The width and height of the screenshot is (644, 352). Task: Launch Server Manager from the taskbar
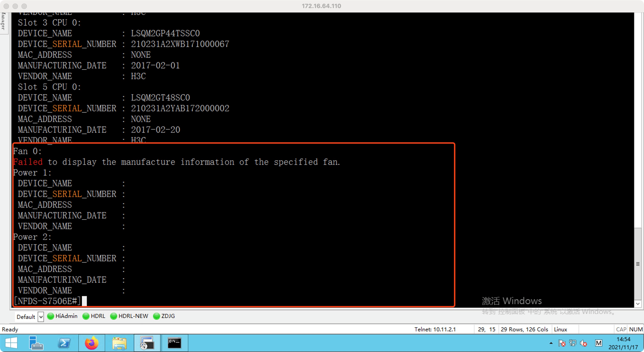(x=36, y=343)
